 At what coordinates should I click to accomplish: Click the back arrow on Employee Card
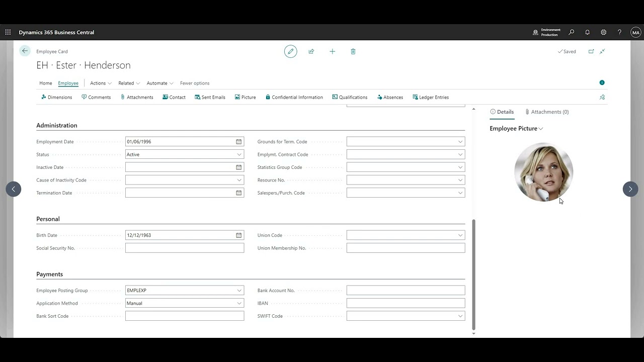25,51
